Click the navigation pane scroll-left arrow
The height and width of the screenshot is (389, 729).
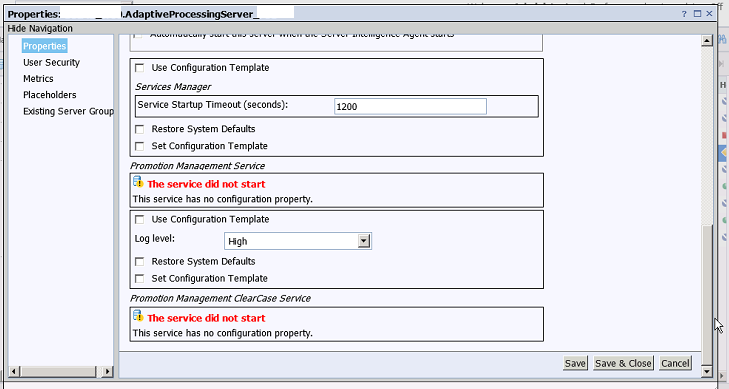pyautogui.click(x=14, y=371)
